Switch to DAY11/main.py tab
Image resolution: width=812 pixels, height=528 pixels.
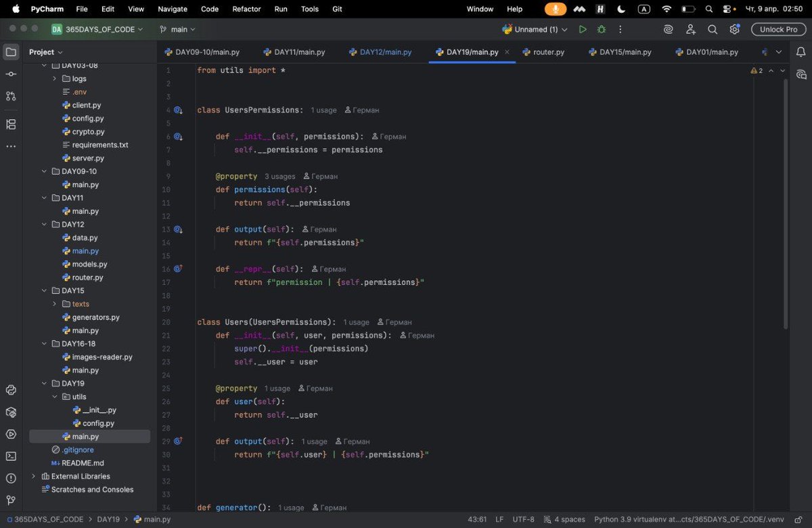pos(294,52)
